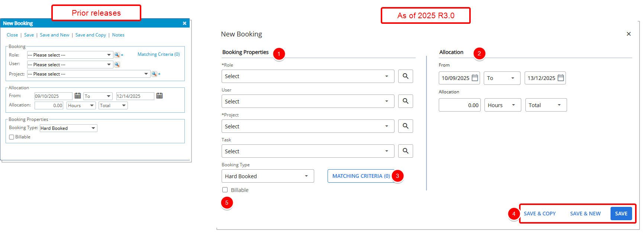The image size is (644, 234).
Task: Click the Project search magnifier icon
Action: tap(405, 126)
